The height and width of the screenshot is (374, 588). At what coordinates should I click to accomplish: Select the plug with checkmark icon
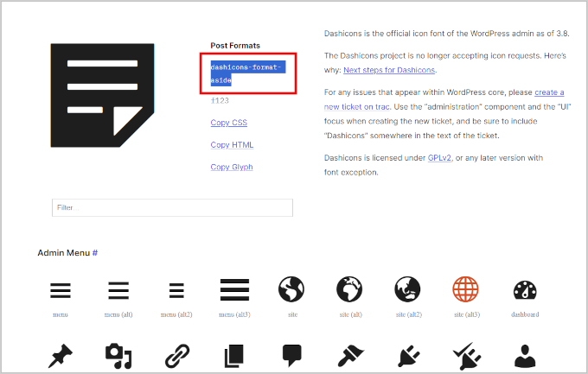pos(466,355)
